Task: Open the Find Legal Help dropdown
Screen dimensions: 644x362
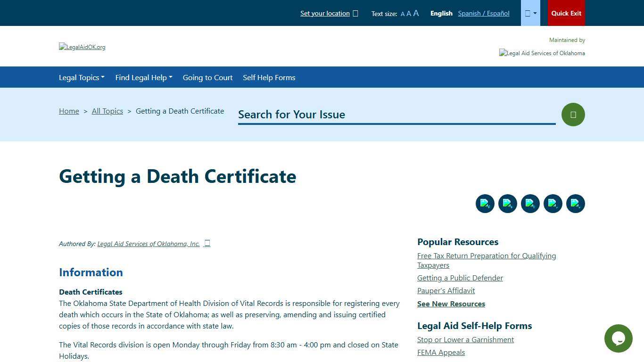Action: 143,77
